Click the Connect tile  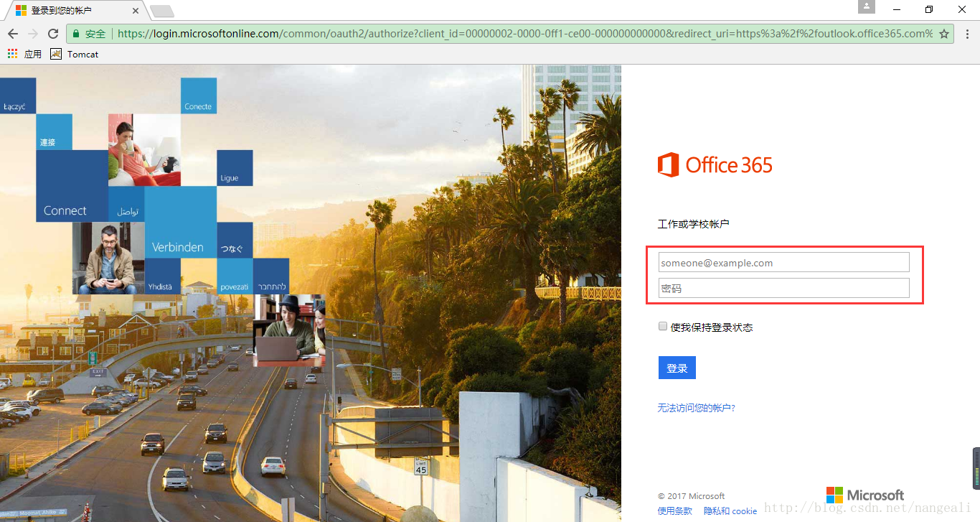(72, 186)
